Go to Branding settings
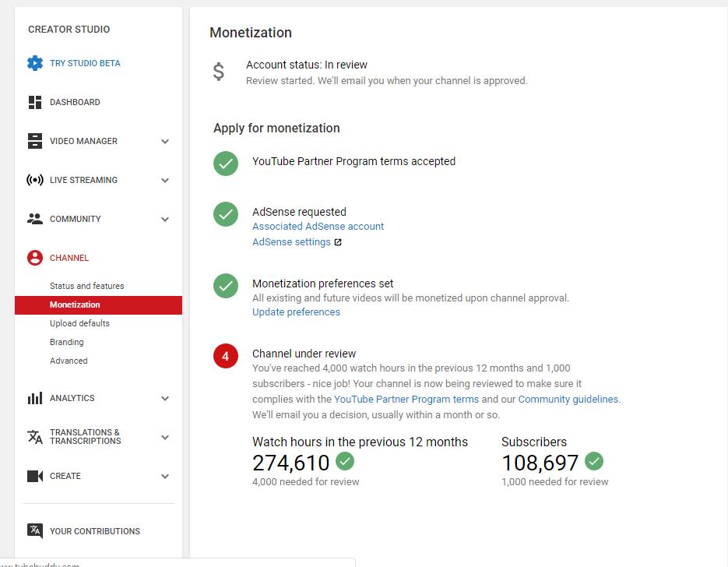Viewport: 728px width, 567px height. coord(67,342)
